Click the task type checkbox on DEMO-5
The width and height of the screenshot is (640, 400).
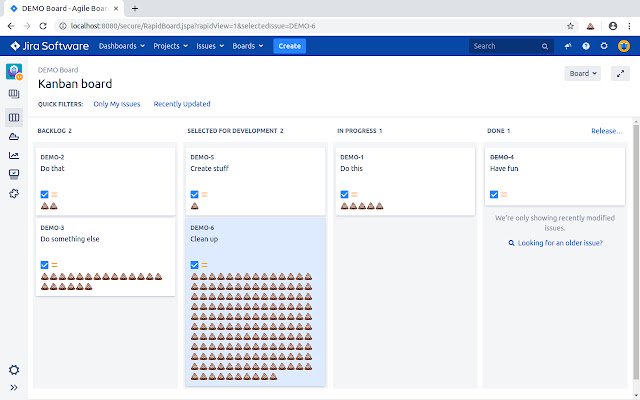point(194,195)
